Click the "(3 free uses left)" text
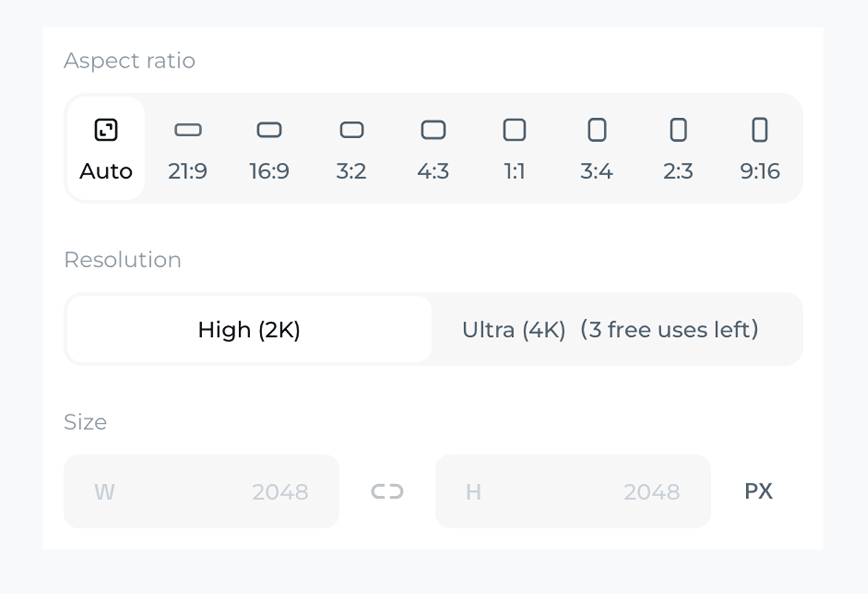 click(x=669, y=330)
